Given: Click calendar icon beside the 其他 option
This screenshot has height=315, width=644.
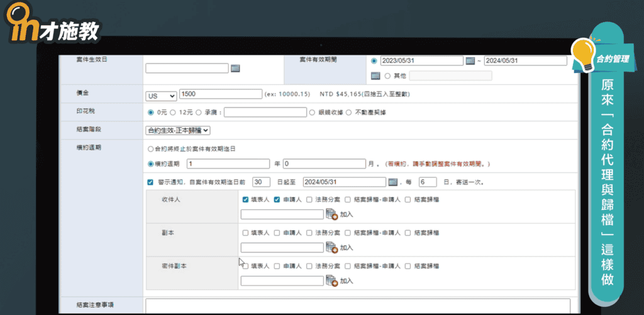Looking at the screenshot, I should [375, 76].
